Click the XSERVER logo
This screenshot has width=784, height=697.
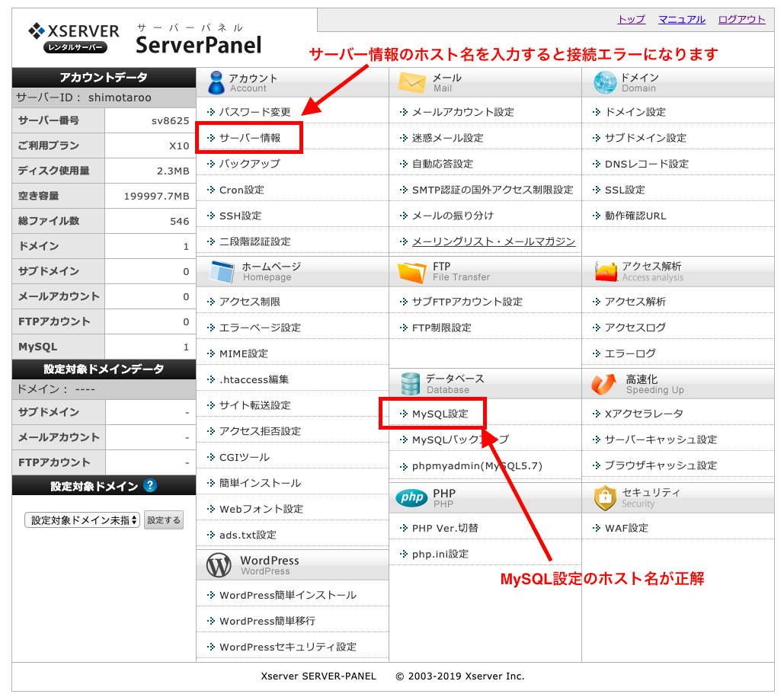(x=74, y=37)
